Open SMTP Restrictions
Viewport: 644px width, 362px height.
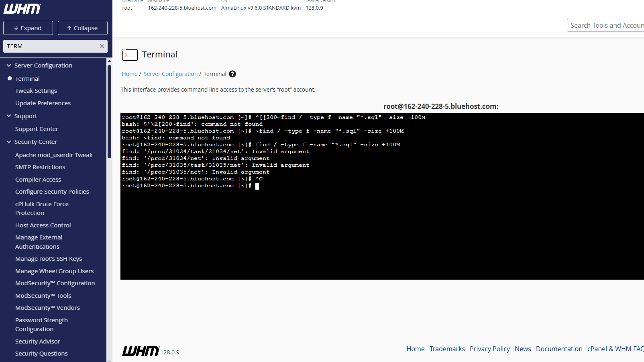[x=40, y=167]
